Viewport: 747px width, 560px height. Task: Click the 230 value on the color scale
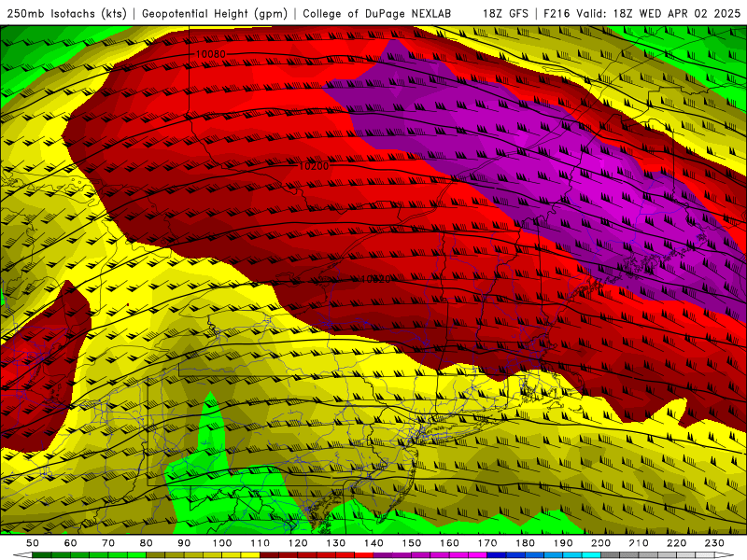714,543
